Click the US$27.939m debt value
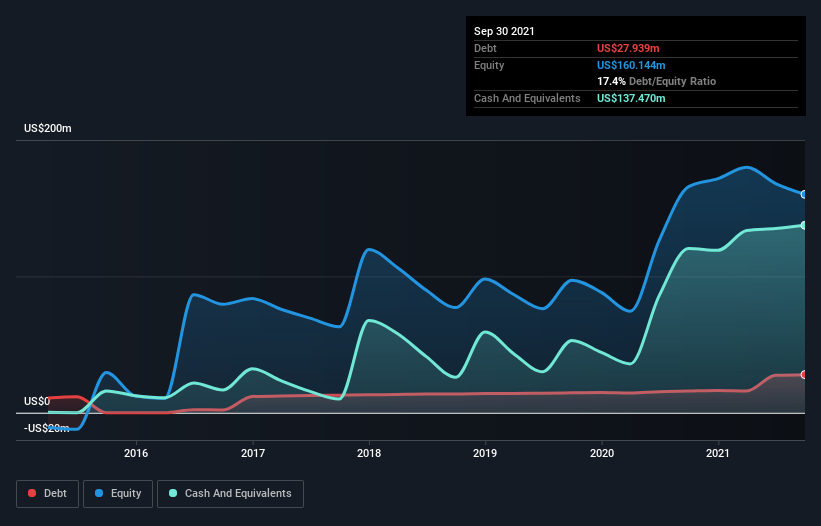The image size is (821, 526). click(x=628, y=49)
